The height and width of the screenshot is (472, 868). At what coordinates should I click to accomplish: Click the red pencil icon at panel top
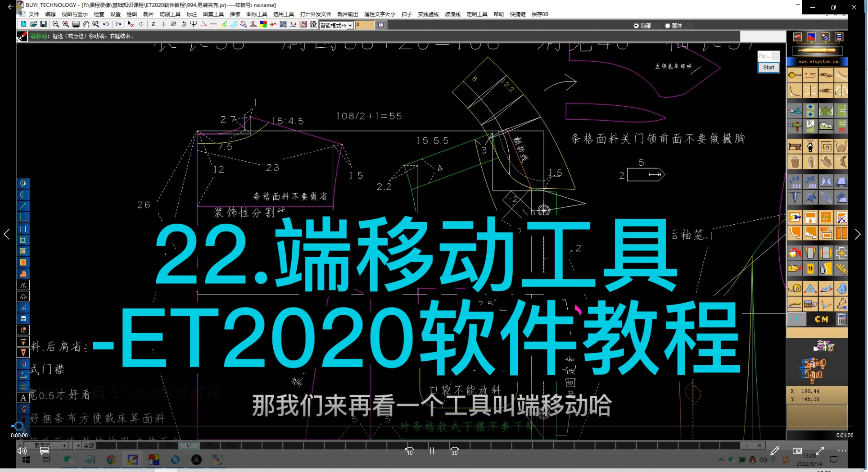(x=797, y=37)
